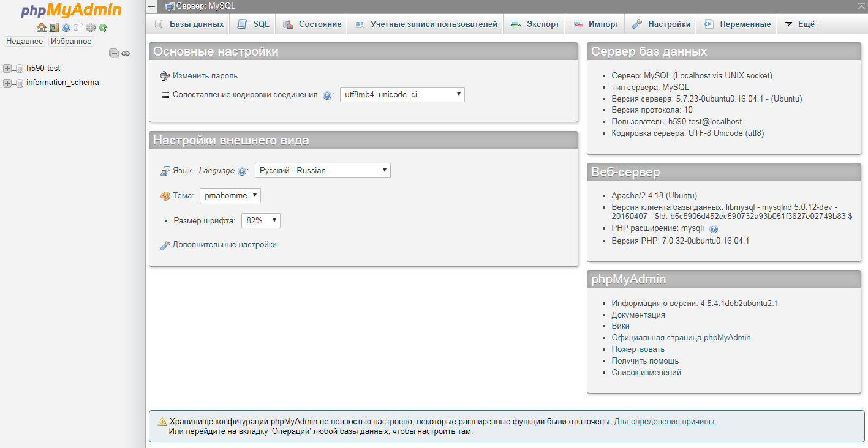Click the Список изменений link

click(646, 373)
